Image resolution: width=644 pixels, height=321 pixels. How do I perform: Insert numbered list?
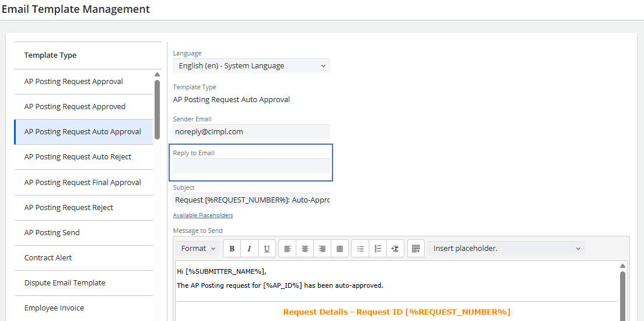[378, 249]
